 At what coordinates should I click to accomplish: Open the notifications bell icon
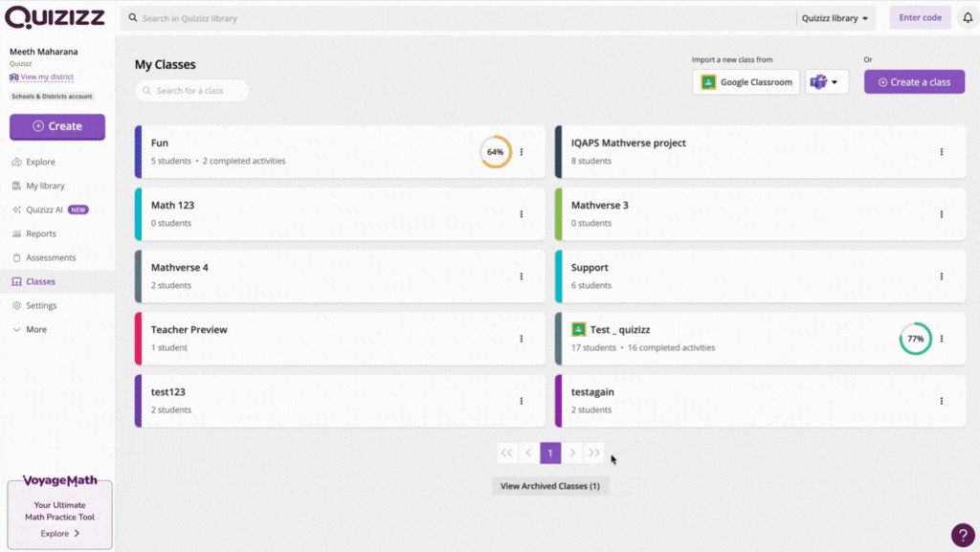pos(968,18)
